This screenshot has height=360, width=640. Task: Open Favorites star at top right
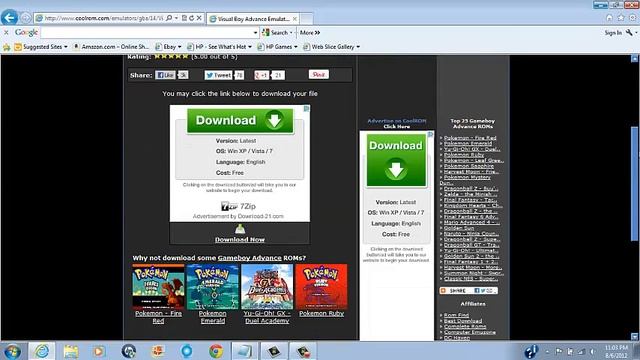coord(621,18)
